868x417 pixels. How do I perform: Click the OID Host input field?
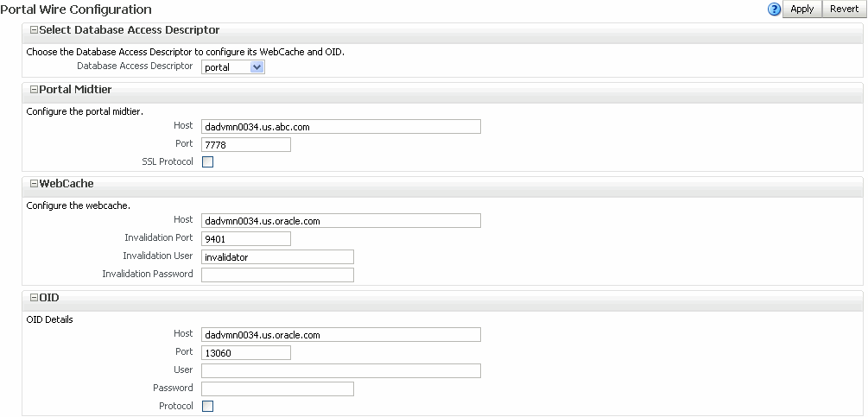340,335
